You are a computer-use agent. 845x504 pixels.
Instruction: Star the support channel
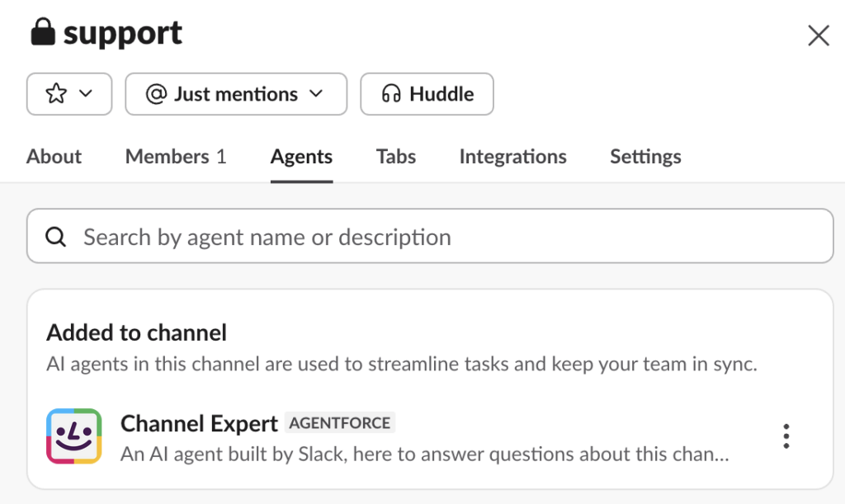click(56, 94)
